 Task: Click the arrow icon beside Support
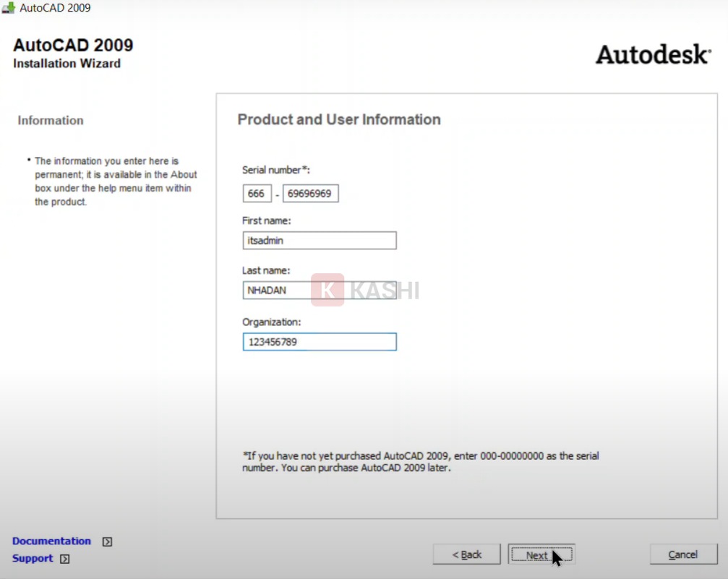65,559
